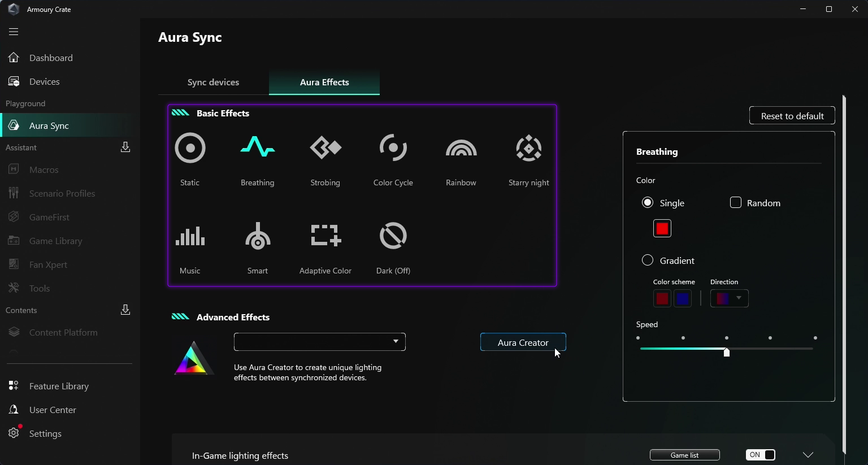Activate the Music effect icon
Viewport: 868px width, 465px height.
[190, 236]
